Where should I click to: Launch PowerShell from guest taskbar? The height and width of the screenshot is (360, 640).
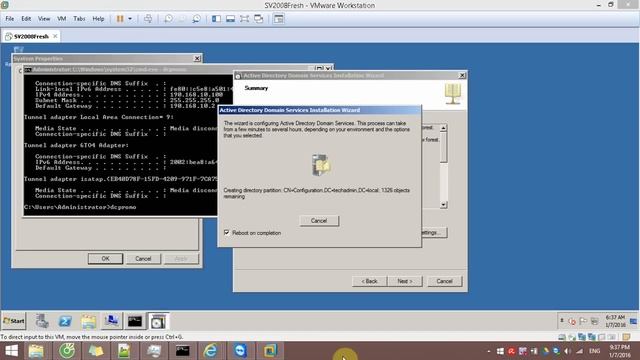tap(65, 321)
